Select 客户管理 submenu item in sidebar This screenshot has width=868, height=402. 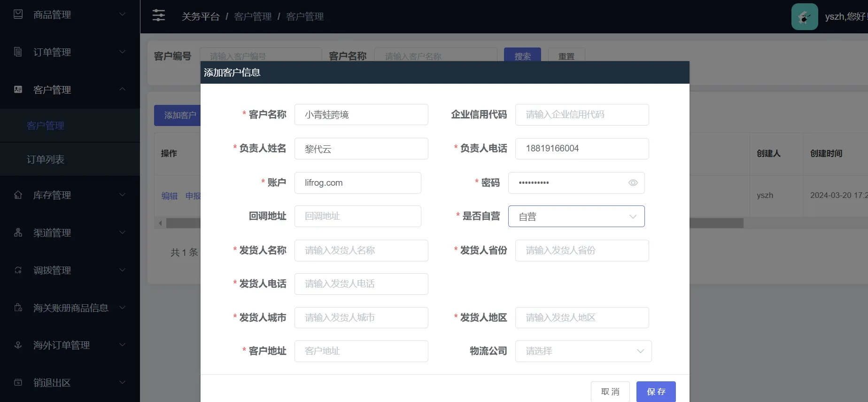[46, 126]
